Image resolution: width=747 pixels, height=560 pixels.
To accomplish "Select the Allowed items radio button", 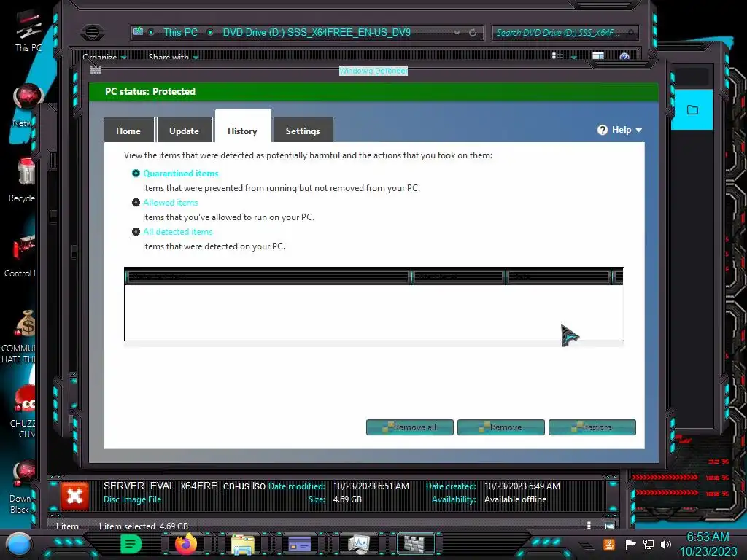I will tap(136, 203).
